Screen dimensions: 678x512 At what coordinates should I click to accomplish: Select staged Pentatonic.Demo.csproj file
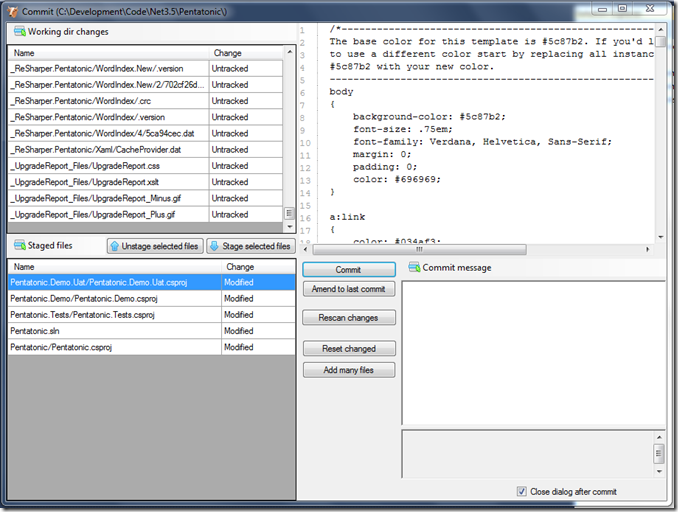(152, 298)
